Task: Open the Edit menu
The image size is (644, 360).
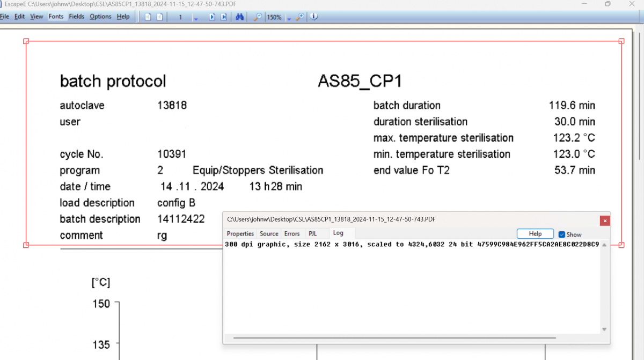Action: tap(20, 17)
